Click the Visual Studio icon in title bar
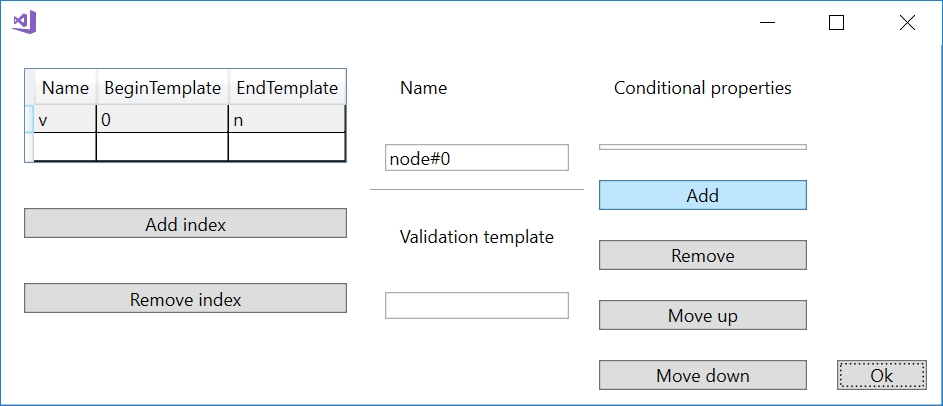The image size is (943, 406). (25, 23)
